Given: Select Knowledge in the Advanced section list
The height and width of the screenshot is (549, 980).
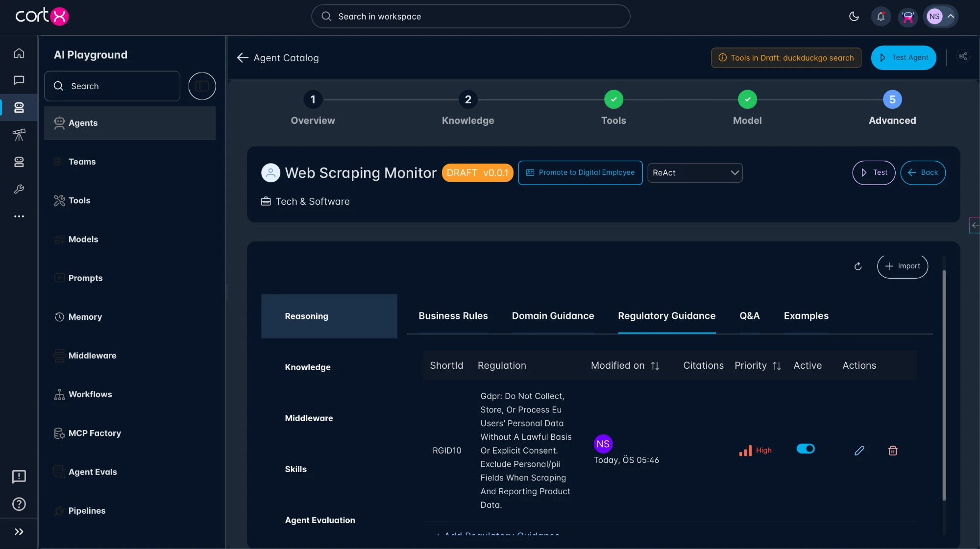Looking at the screenshot, I should pos(329,367).
